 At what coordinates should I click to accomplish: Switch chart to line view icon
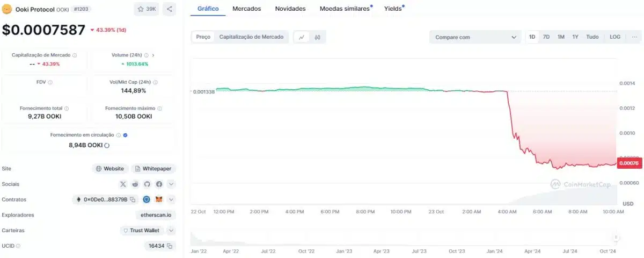[x=302, y=37]
